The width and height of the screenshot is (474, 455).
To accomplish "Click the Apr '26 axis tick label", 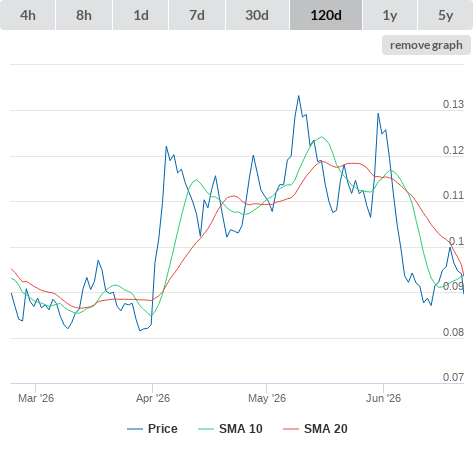I will tap(153, 398).
